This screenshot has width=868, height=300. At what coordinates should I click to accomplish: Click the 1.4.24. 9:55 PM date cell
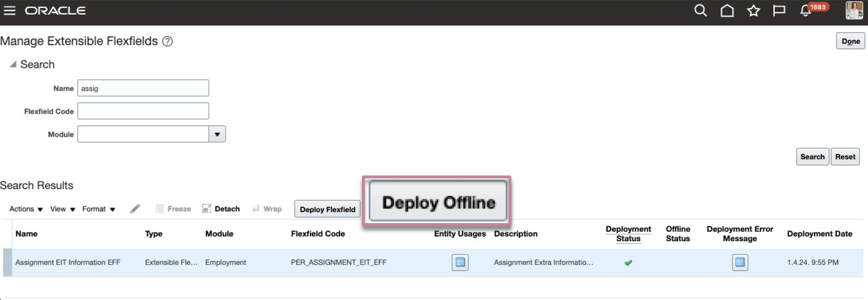point(812,262)
